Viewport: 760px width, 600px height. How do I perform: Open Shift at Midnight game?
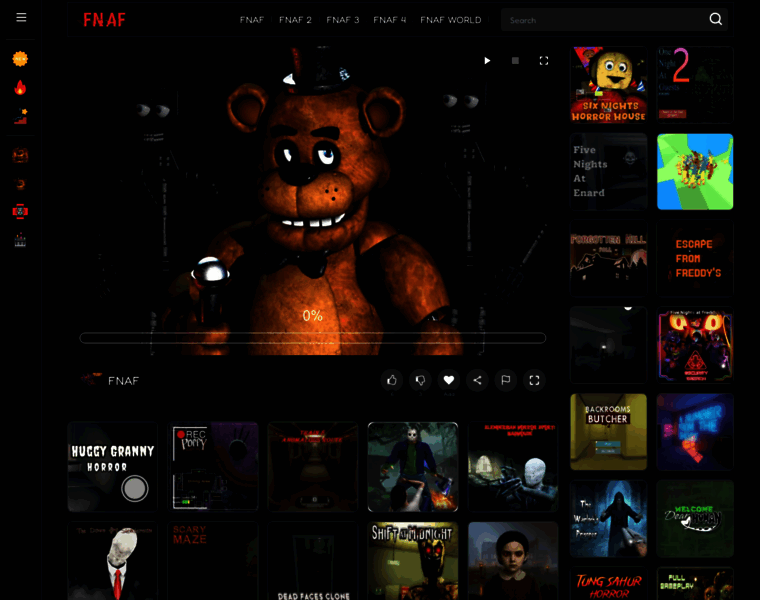[413, 561]
